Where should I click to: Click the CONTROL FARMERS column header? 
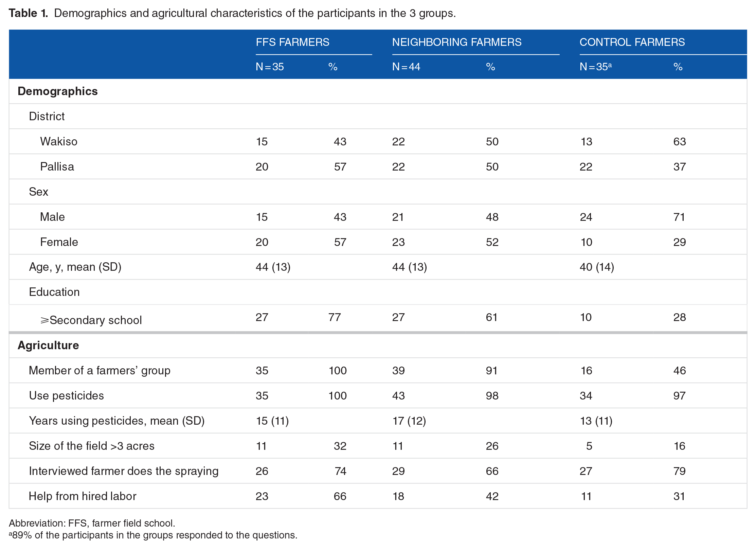[632, 42]
